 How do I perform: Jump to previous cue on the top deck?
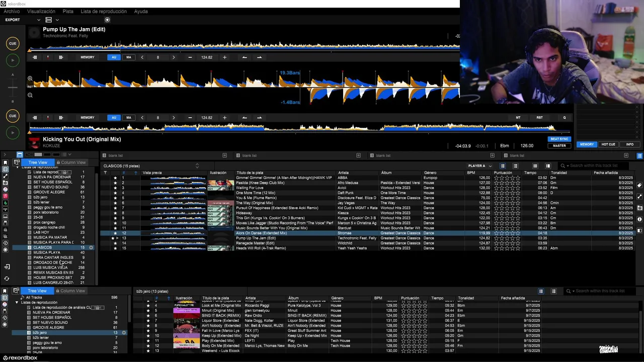(245, 57)
